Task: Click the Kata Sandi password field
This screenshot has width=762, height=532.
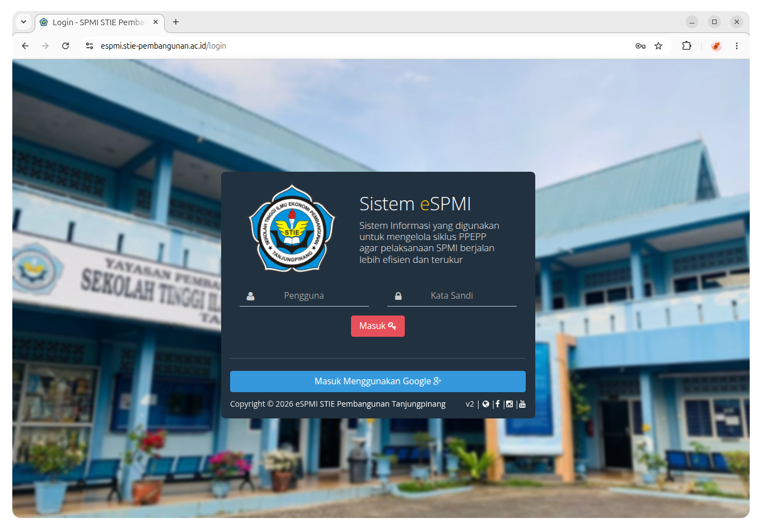Action: pos(452,295)
